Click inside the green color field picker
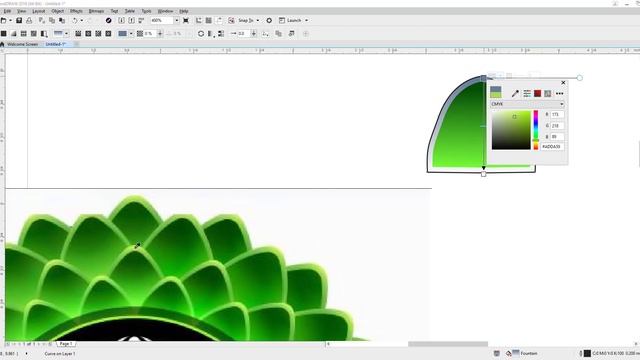This screenshot has height=360, width=640. click(511, 130)
